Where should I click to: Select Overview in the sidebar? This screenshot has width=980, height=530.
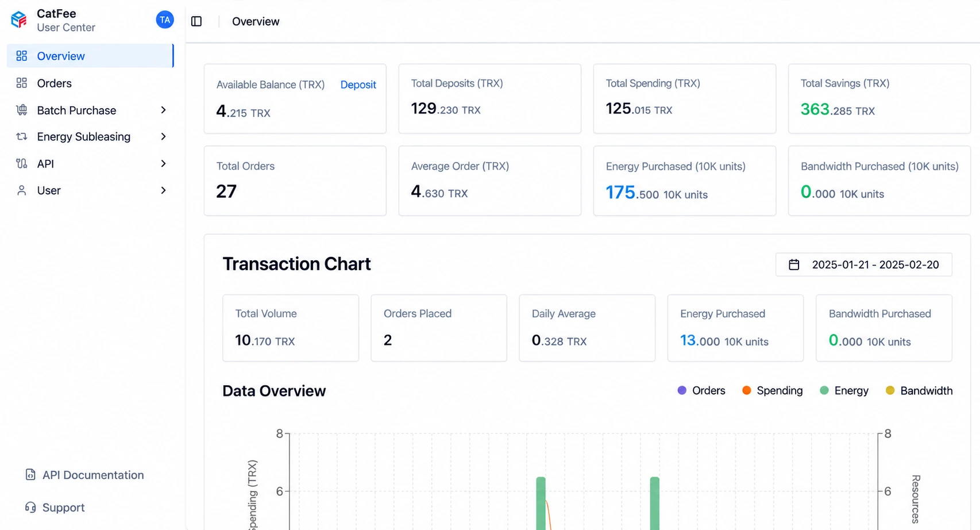pos(90,56)
